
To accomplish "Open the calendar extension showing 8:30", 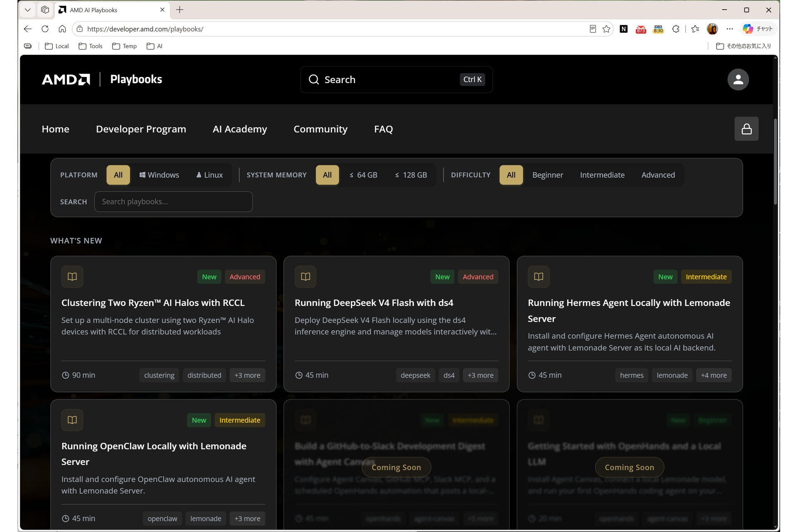I will pyautogui.click(x=658, y=29).
